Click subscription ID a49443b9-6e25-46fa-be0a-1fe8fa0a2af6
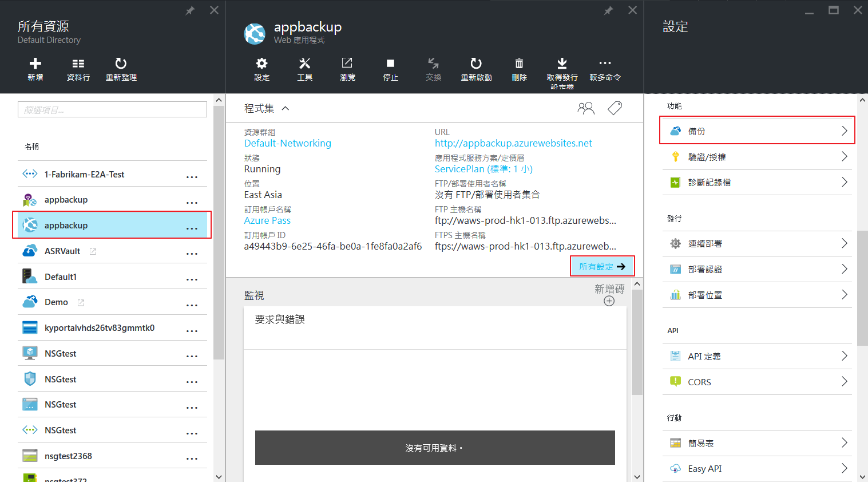868x482 pixels. point(333,246)
